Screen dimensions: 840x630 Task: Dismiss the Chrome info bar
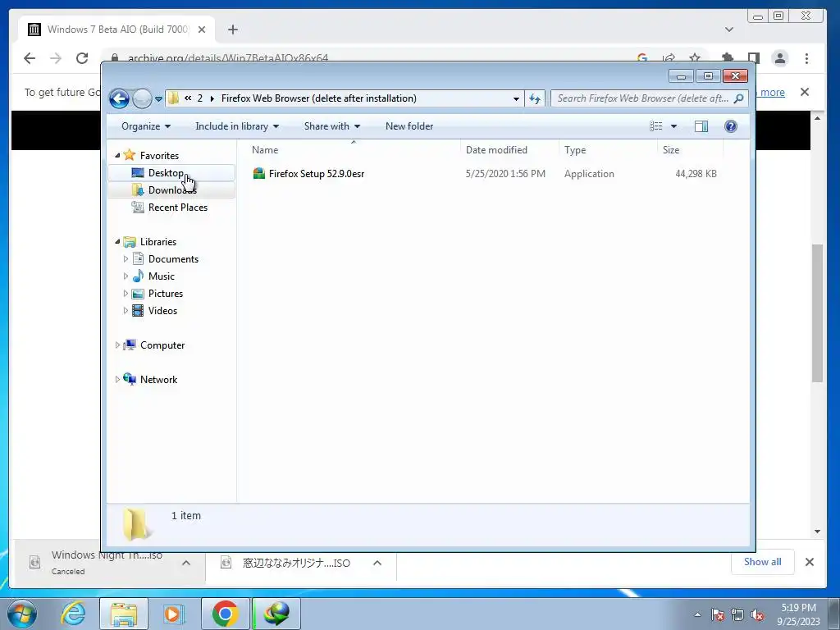click(x=804, y=92)
